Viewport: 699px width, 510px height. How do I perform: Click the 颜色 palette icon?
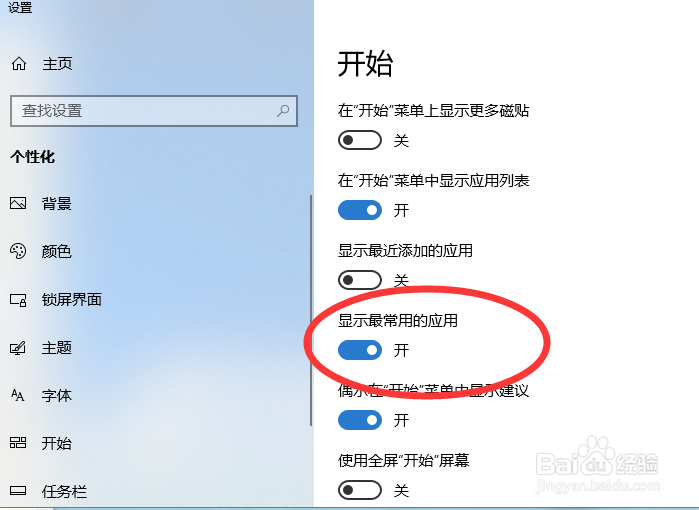point(18,251)
